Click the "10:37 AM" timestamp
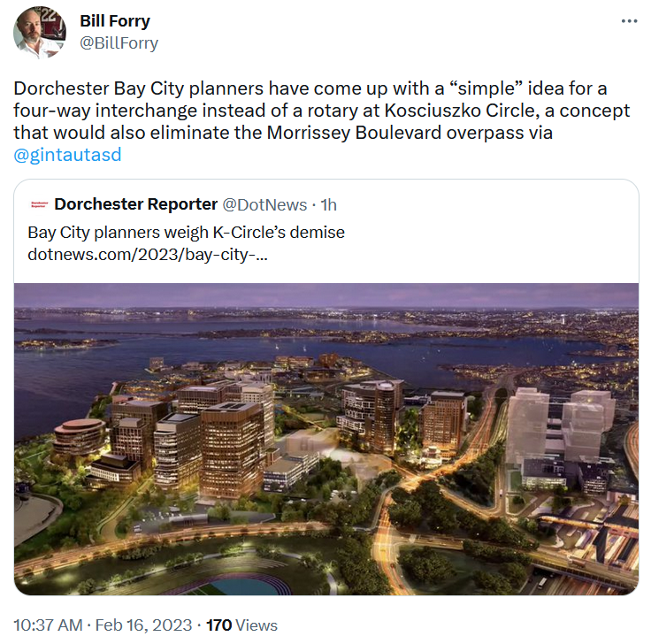The width and height of the screenshot is (651, 644). (x=47, y=625)
